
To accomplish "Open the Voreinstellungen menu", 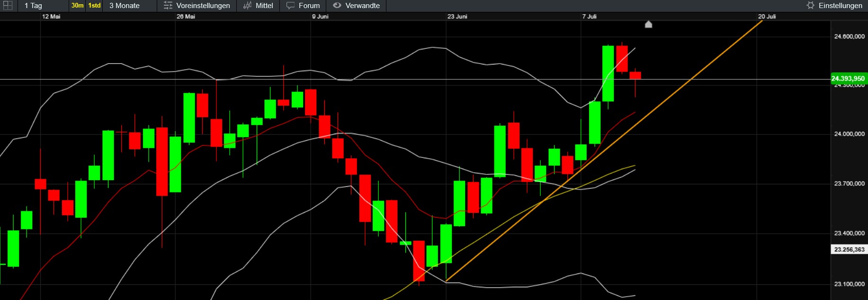I will point(203,6).
